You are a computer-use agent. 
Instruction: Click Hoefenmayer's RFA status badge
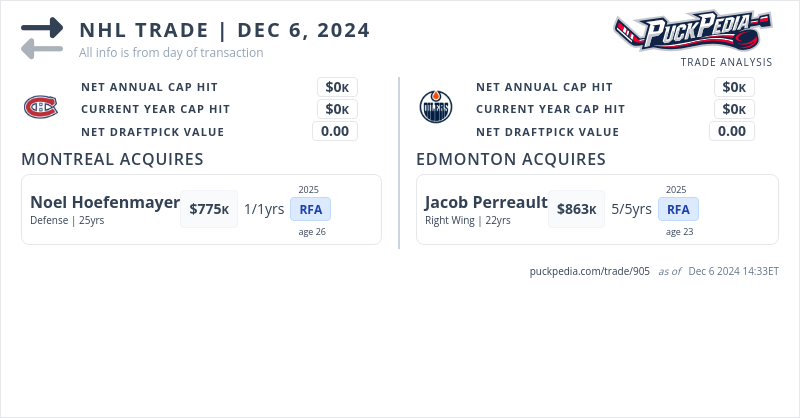click(310, 209)
